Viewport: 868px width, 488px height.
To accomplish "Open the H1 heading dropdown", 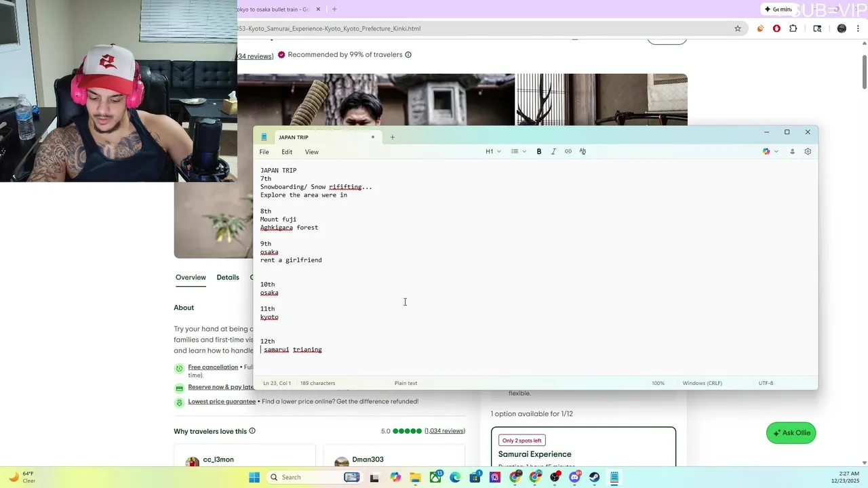I will coord(493,152).
